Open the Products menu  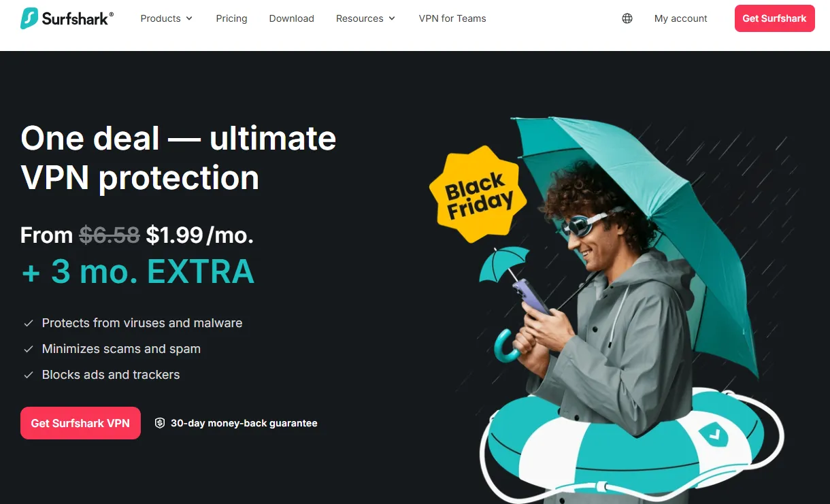(x=167, y=18)
